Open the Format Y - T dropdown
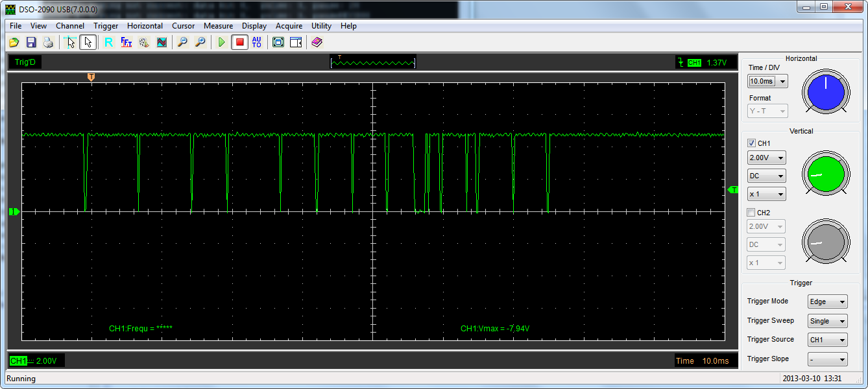The image size is (868, 389). (x=767, y=111)
